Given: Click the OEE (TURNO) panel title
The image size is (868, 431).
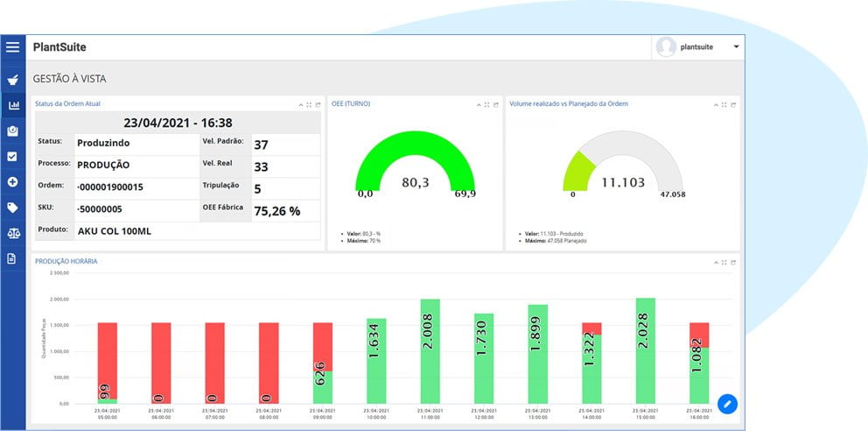Looking at the screenshot, I should [351, 103].
